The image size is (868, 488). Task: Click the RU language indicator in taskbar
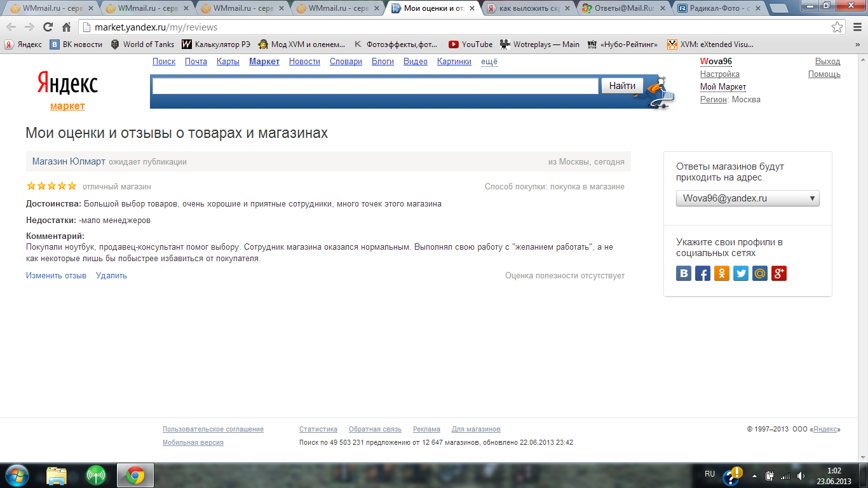[x=710, y=474]
